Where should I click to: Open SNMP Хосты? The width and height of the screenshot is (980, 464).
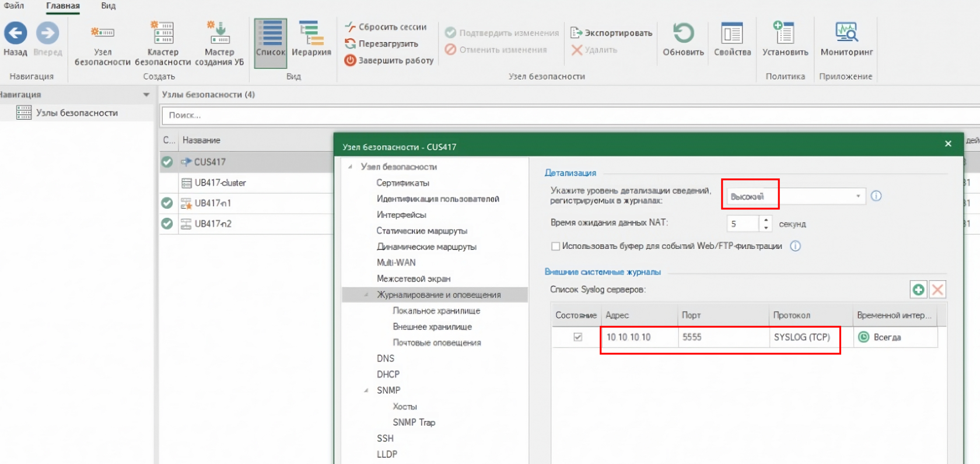pos(405,406)
